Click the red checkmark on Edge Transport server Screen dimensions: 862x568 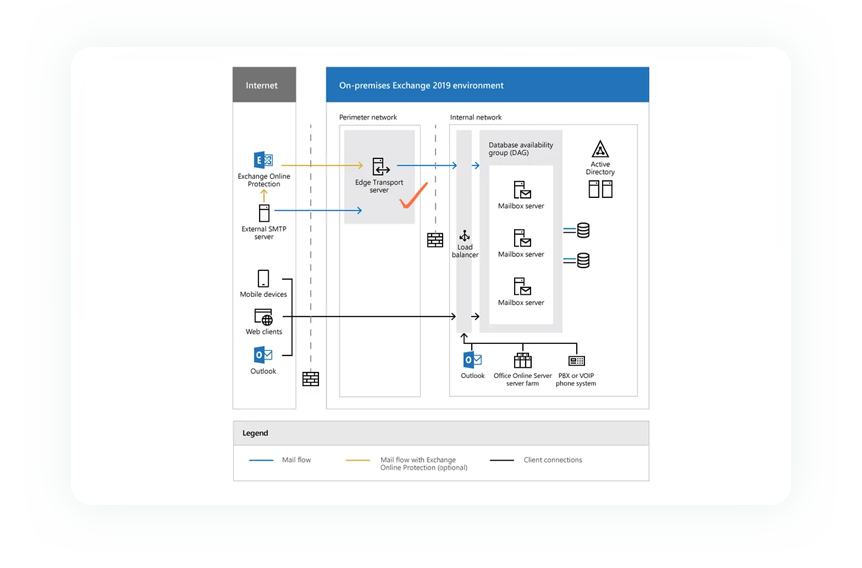[x=412, y=197]
